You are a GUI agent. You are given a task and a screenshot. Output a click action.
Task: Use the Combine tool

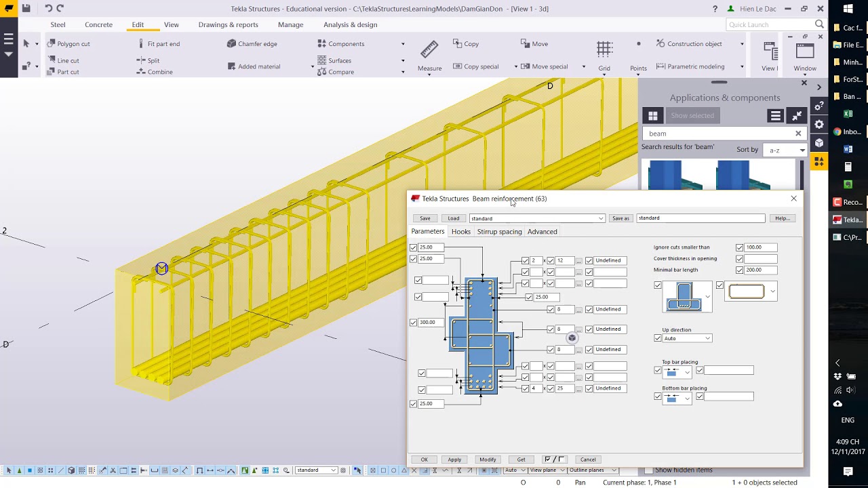[x=155, y=71]
